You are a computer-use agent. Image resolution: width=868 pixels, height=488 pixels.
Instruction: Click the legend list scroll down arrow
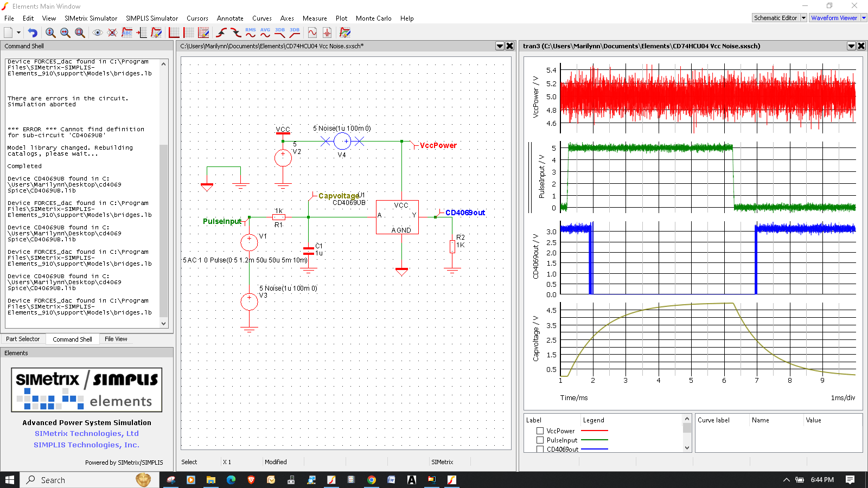pyautogui.click(x=687, y=448)
